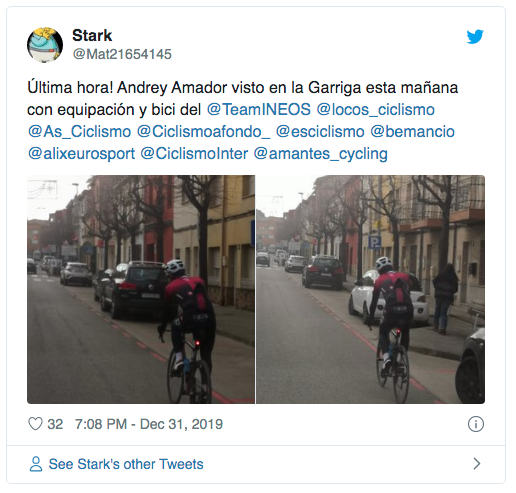Click the Twitter bird logo icon

point(475,37)
